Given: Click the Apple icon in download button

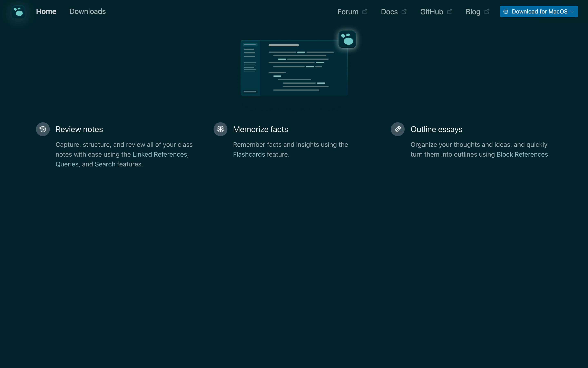Looking at the screenshot, I should click(x=506, y=11).
